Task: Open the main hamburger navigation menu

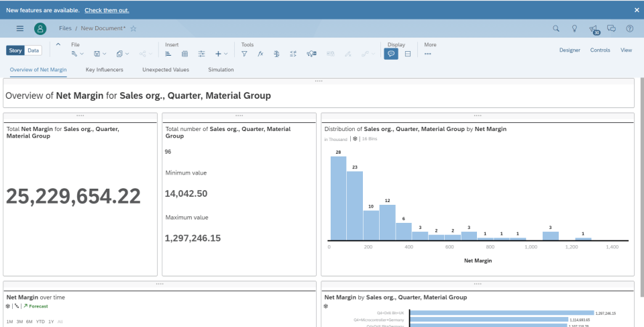Action: (19, 28)
